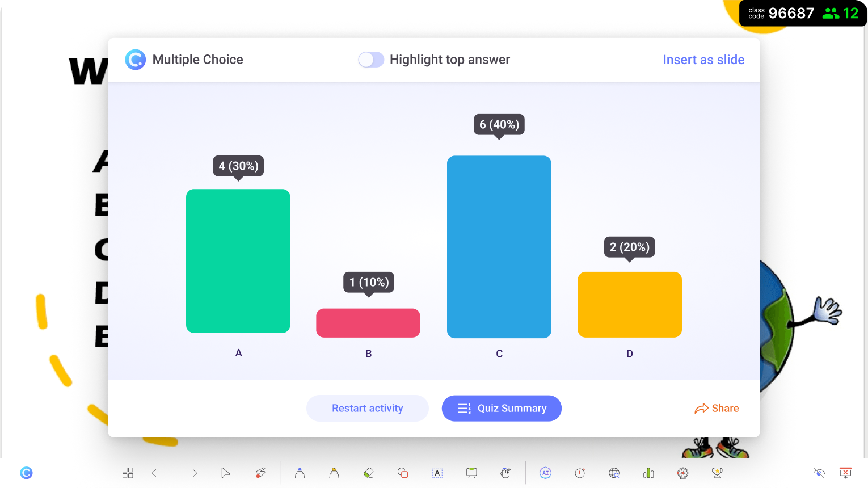The height and width of the screenshot is (488, 868).
Task: Share the poll results
Action: coord(717,408)
